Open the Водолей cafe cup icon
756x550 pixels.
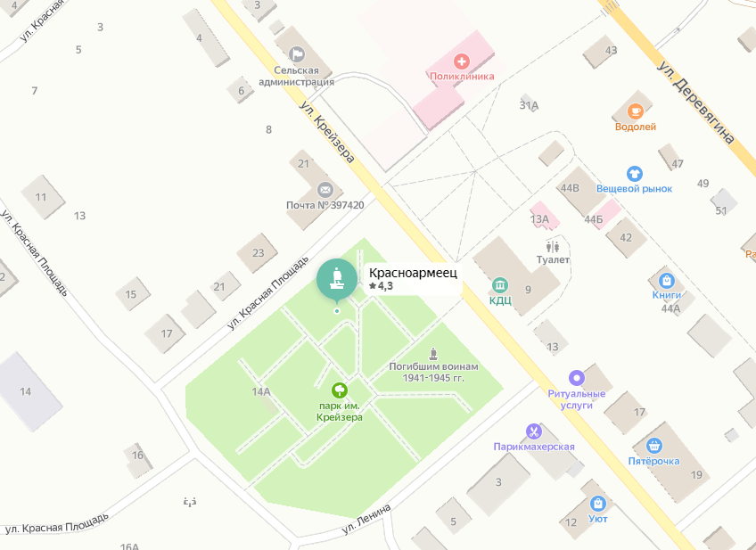(636, 111)
